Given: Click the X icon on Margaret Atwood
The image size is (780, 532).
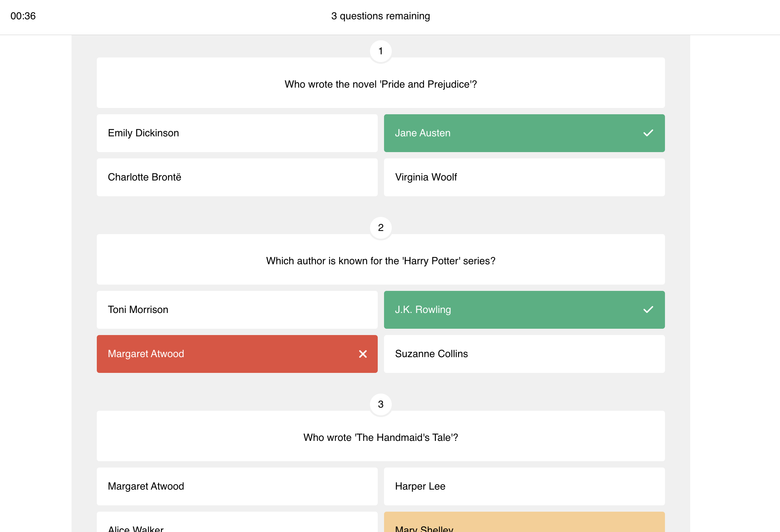Looking at the screenshot, I should tap(363, 354).
